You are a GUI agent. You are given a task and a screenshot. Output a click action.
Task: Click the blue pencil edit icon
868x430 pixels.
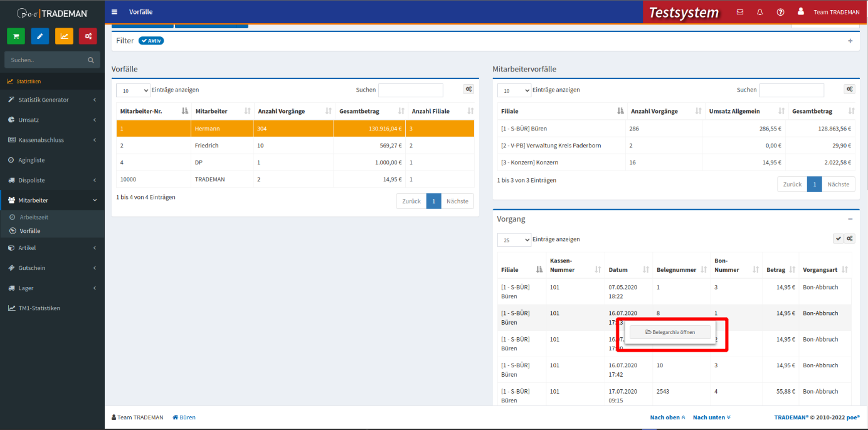point(40,36)
